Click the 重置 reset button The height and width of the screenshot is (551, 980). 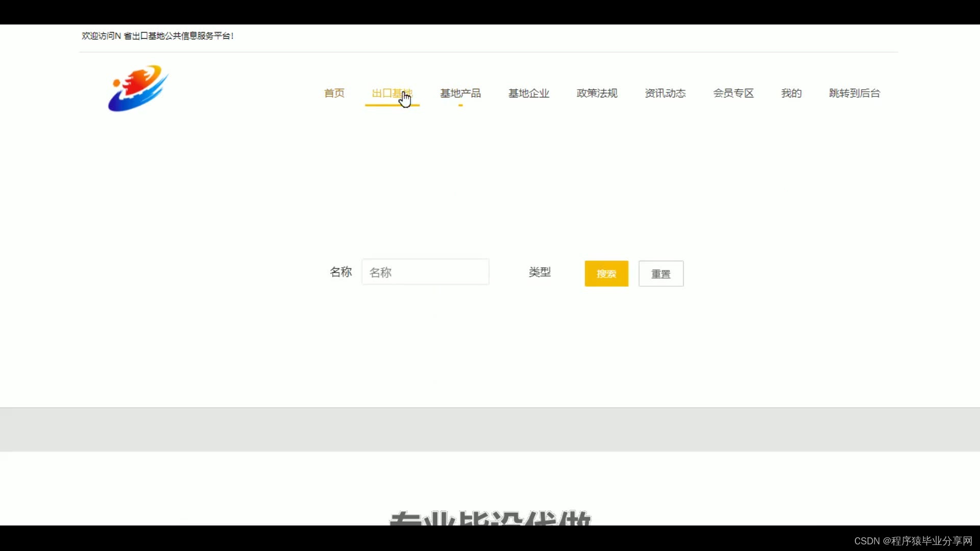[661, 274]
